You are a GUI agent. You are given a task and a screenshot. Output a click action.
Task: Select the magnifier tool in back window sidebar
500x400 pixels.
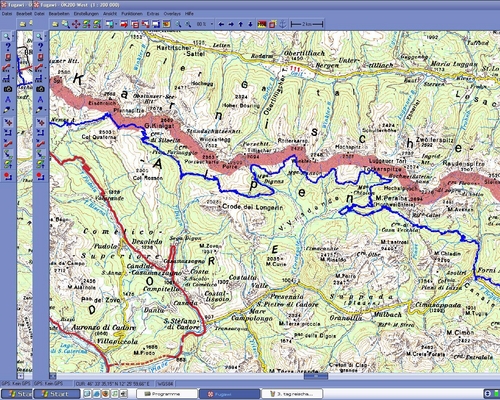[6, 36]
